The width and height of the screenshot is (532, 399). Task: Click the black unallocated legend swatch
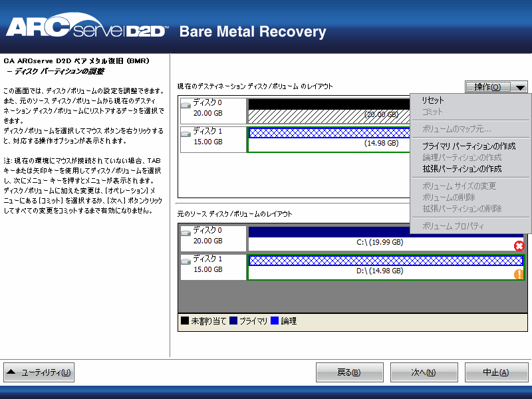point(185,321)
